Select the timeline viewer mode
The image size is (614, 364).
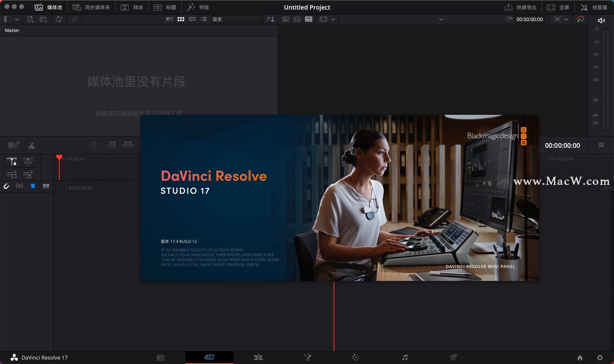point(309,19)
